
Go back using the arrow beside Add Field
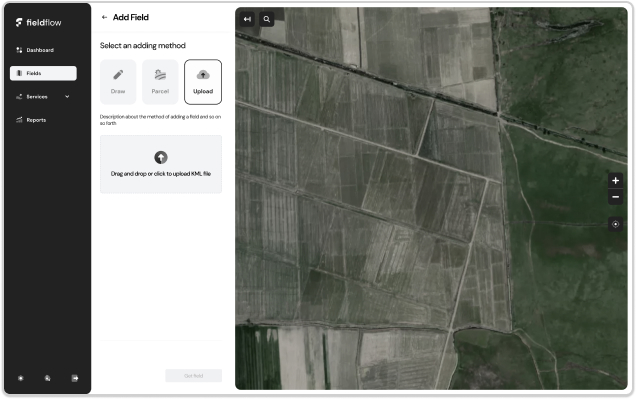[x=104, y=17]
